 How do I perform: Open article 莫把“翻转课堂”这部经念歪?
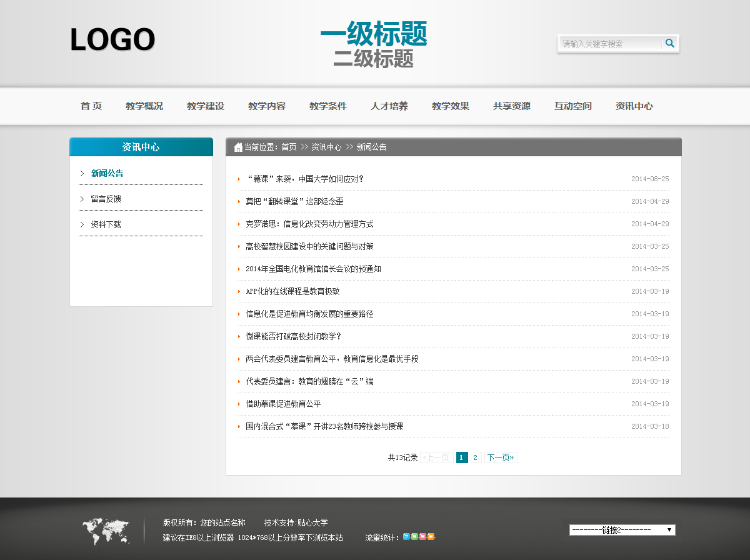294,201
